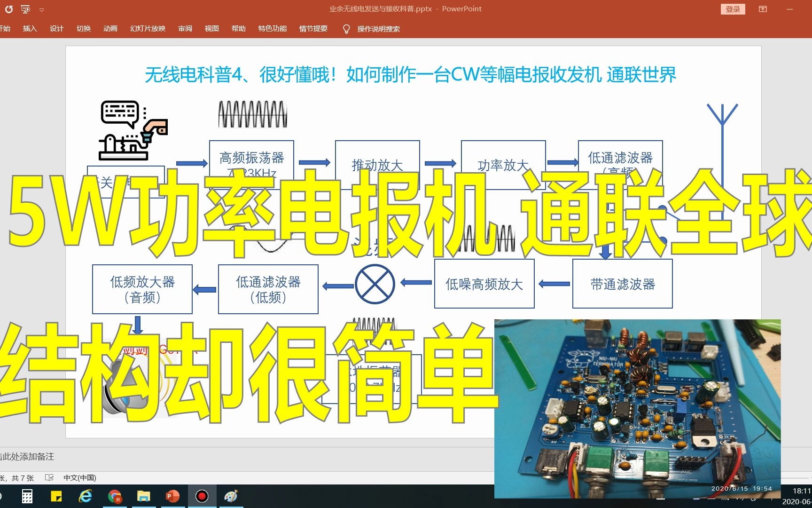Open Sticky Notes from the taskbar
812x508 pixels.
click(x=56, y=496)
